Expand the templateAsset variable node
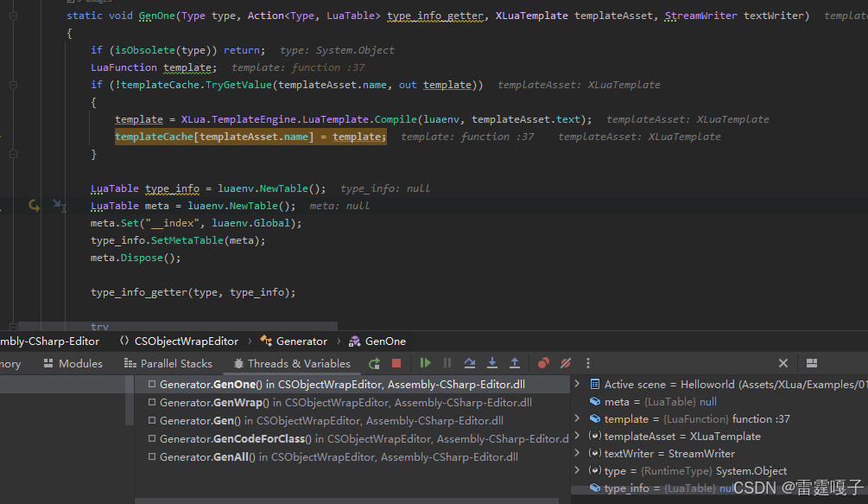Viewport: 868px width, 504px height. pos(578,436)
